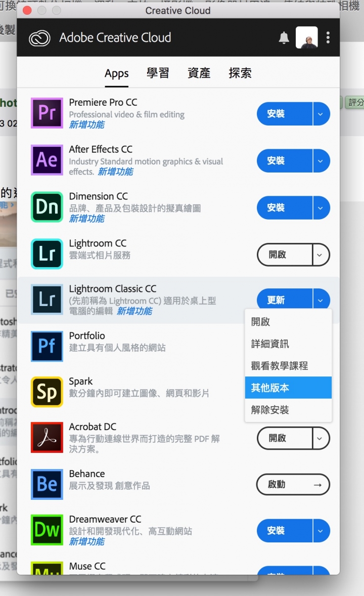
Task: Click the Portfolio app title
Action: (x=87, y=335)
